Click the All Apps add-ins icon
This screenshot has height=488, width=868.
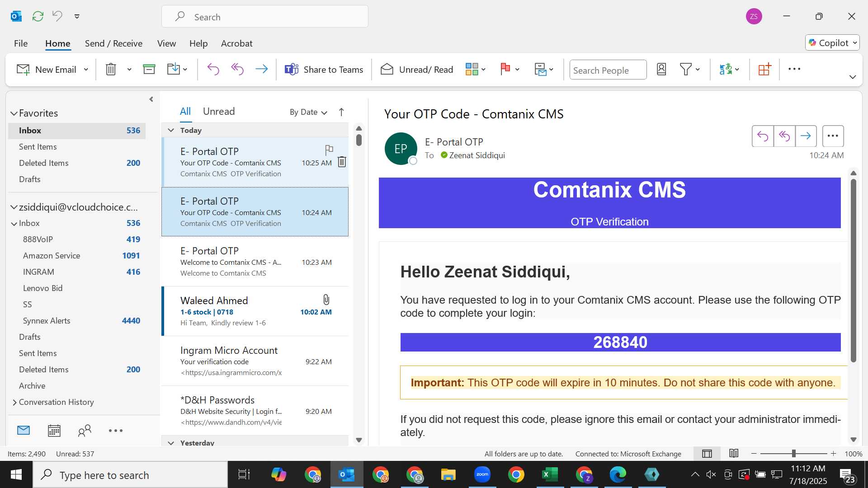click(765, 69)
